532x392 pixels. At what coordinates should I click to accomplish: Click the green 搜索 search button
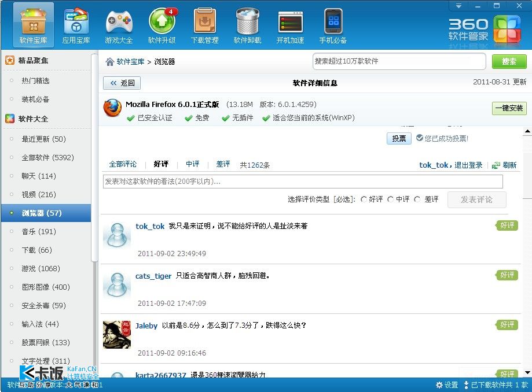[x=509, y=62]
